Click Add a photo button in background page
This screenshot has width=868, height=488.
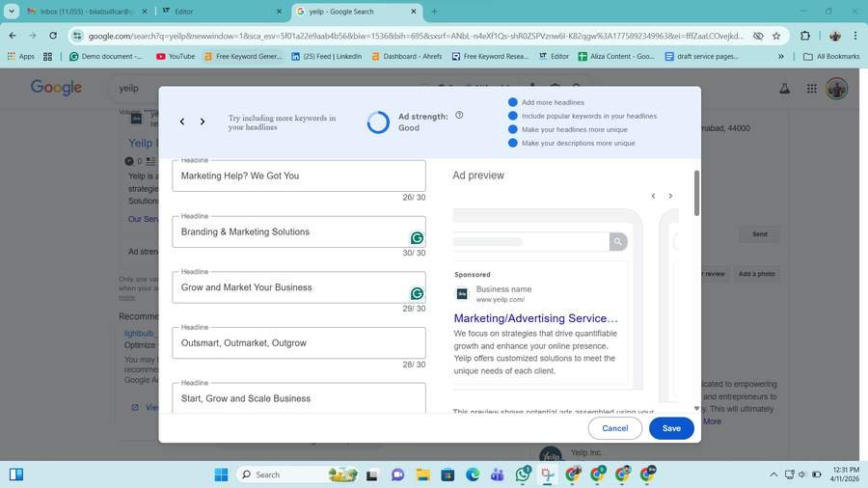tap(756, 274)
